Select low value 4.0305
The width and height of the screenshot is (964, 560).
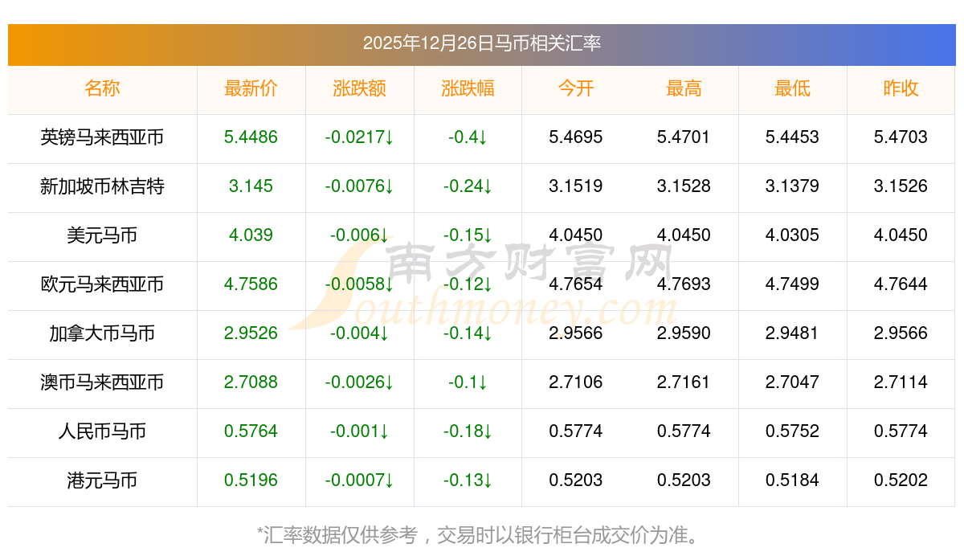tap(792, 235)
